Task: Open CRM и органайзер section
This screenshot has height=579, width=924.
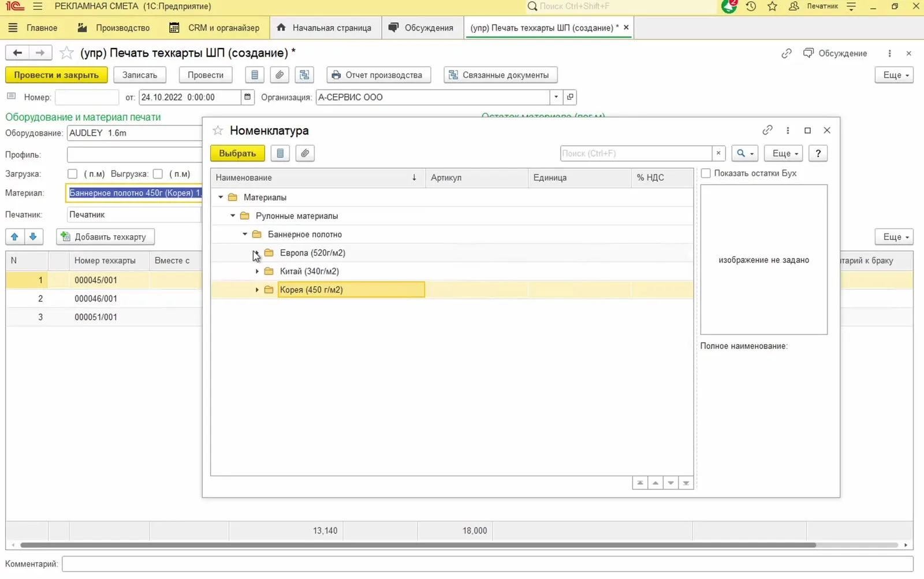Action: (x=215, y=28)
